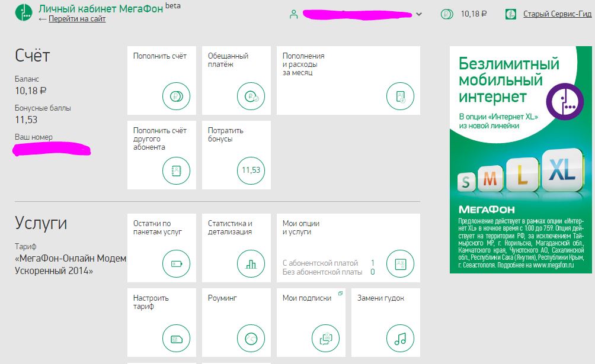Open the Мои опции и услуги icon
Screen dimensions: 595x364
point(401,263)
